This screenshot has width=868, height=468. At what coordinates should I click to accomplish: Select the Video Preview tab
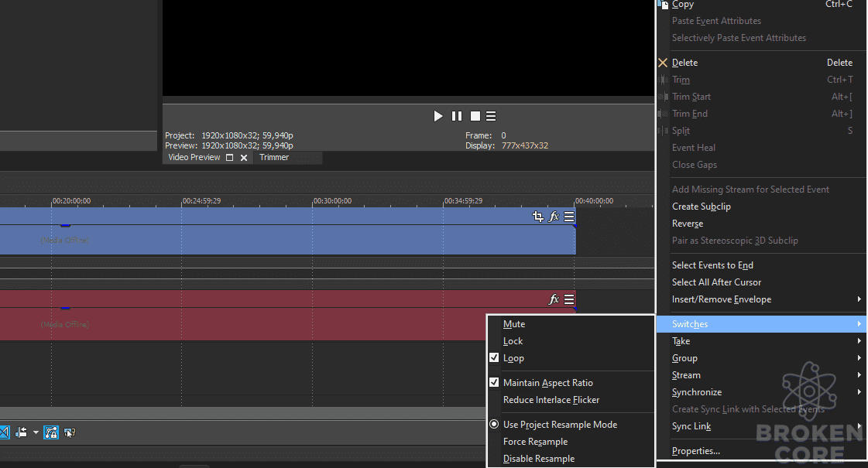coord(194,158)
